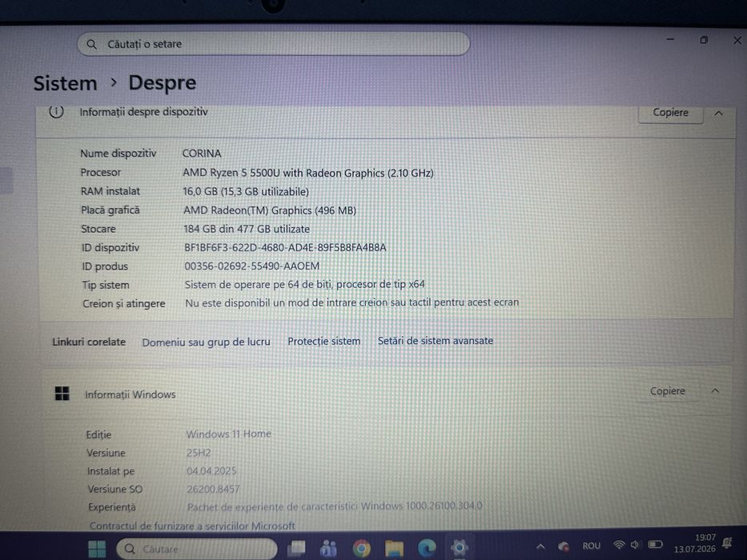The width and height of the screenshot is (747, 560).
Task: Select the device name CORINA
Action: tap(202, 154)
